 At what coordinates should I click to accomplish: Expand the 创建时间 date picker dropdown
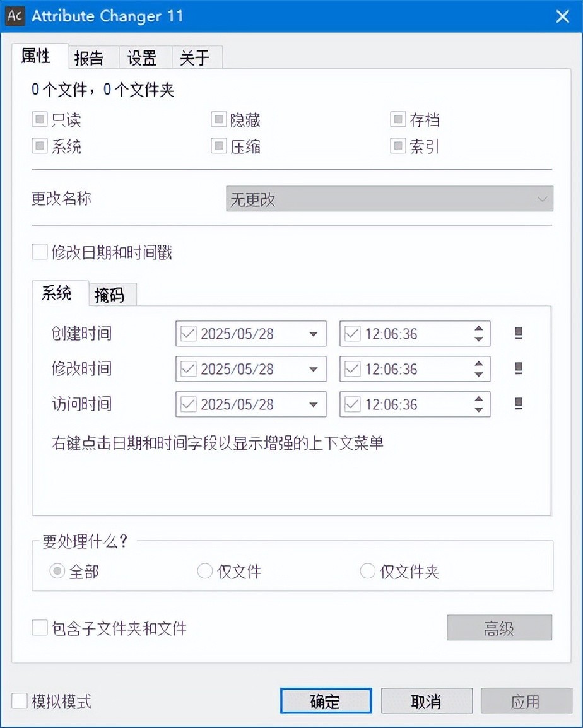pyautogui.click(x=314, y=334)
